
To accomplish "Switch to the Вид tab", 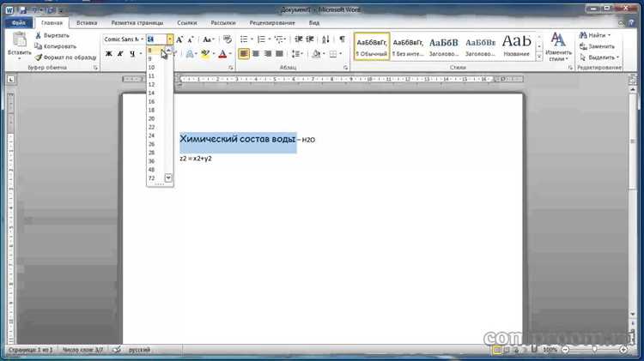I will 313,23.
